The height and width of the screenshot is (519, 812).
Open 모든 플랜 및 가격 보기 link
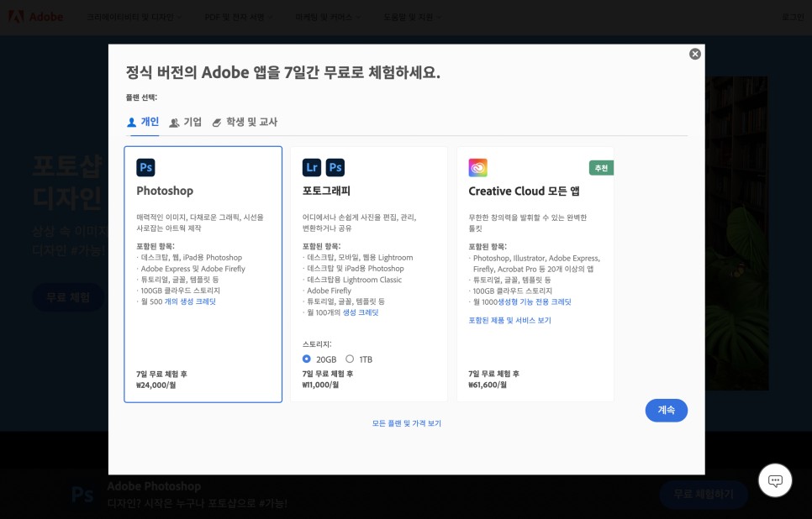[407, 423]
